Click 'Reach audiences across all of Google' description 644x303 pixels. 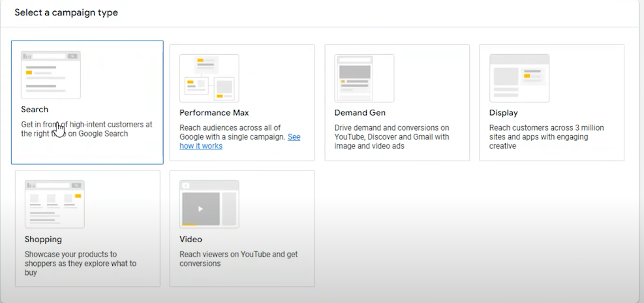pyautogui.click(x=240, y=137)
